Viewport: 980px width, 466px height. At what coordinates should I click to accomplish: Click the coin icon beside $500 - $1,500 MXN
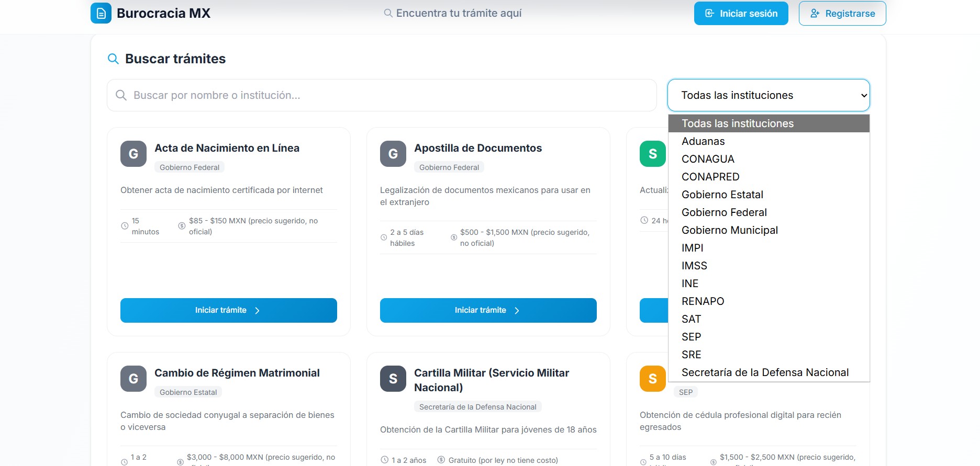454,237
